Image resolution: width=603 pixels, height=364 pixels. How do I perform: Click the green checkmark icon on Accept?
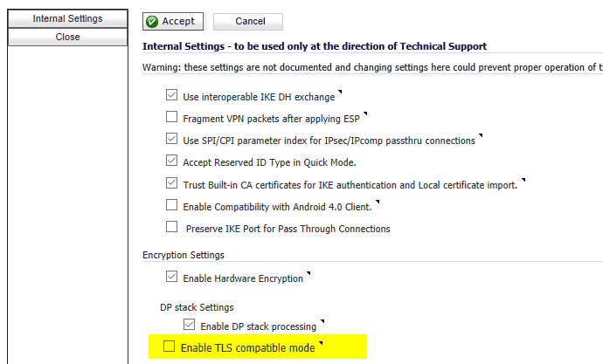pos(152,22)
